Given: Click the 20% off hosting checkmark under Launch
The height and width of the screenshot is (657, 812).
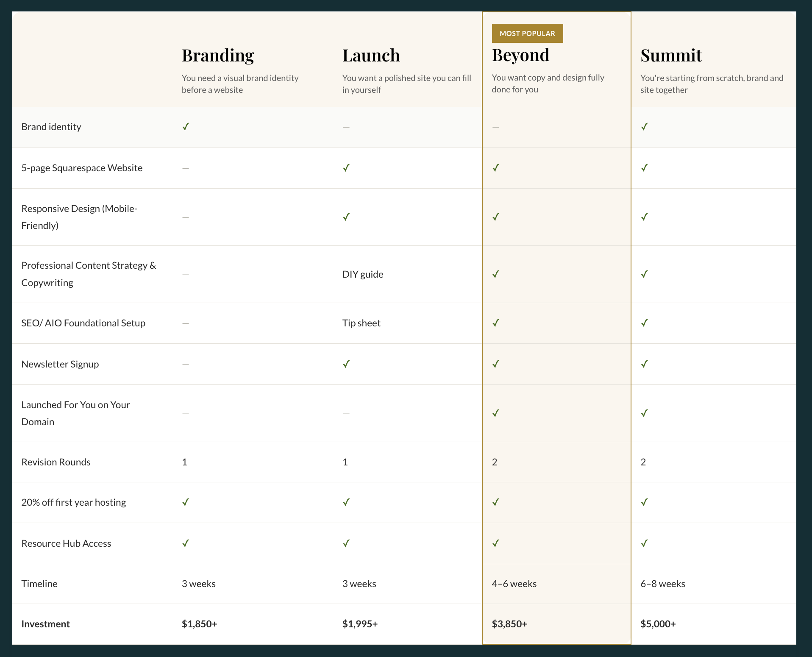Looking at the screenshot, I should [x=346, y=502].
